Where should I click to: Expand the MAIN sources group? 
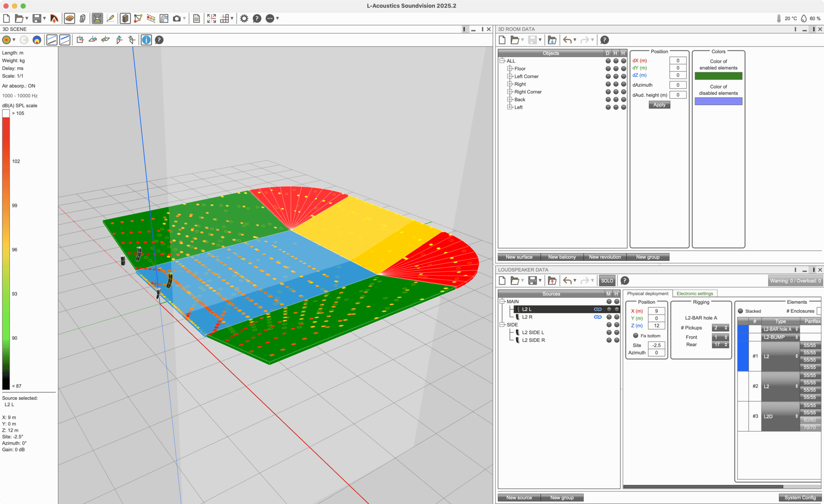(x=503, y=301)
